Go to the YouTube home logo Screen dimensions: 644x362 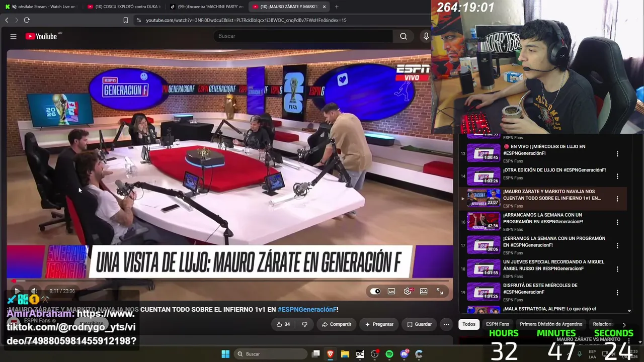[x=41, y=36]
